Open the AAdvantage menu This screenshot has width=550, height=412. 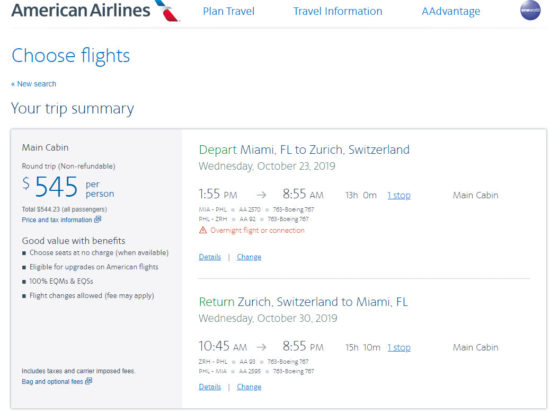point(451,11)
